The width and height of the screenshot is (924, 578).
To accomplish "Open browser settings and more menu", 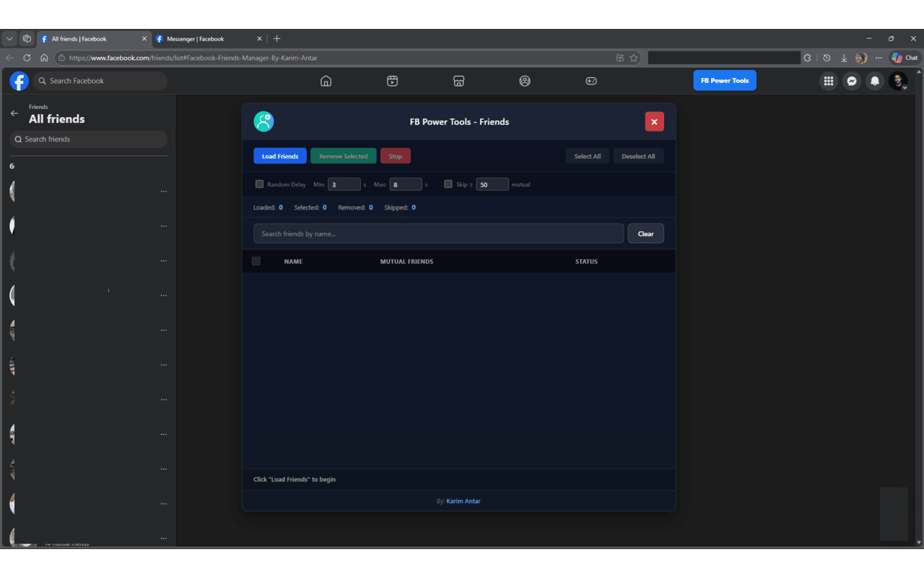I will (x=879, y=58).
